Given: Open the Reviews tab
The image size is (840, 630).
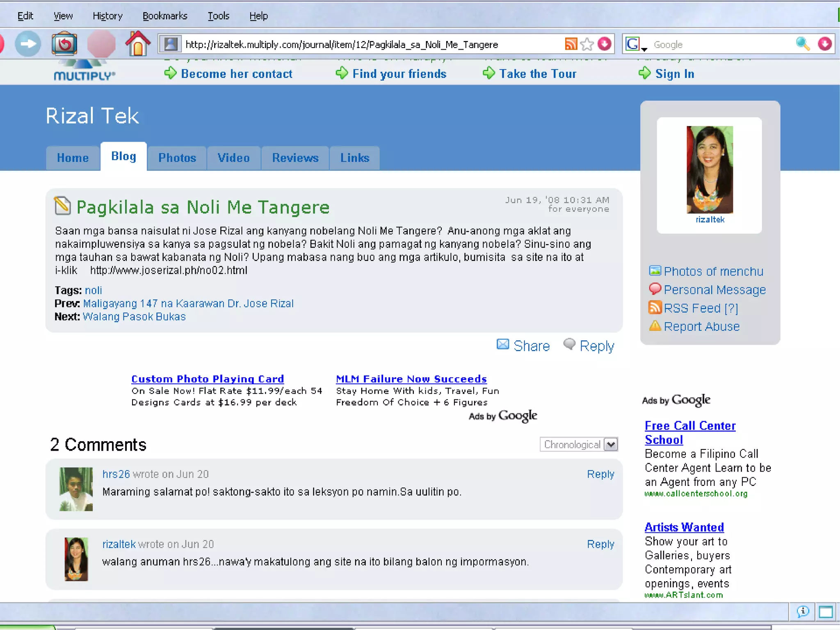Looking at the screenshot, I should [x=295, y=158].
